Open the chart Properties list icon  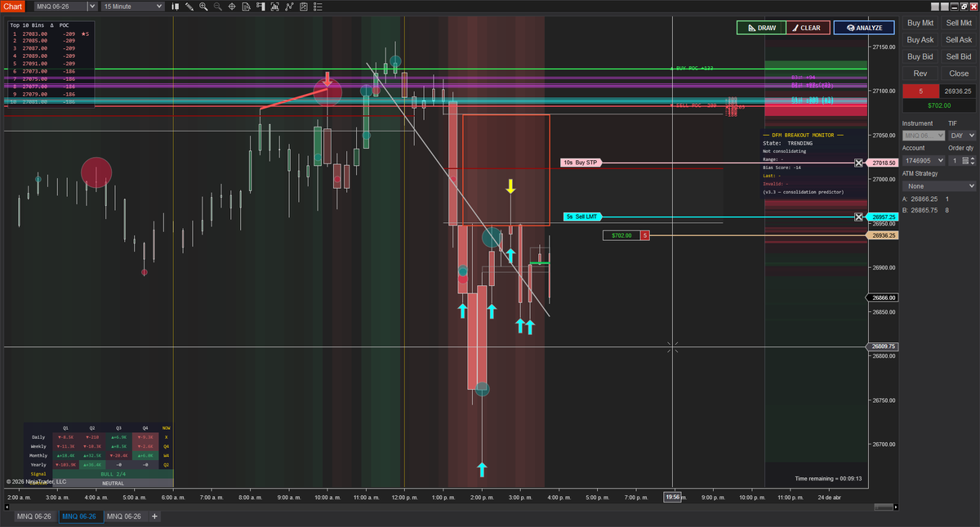point(318,7)
